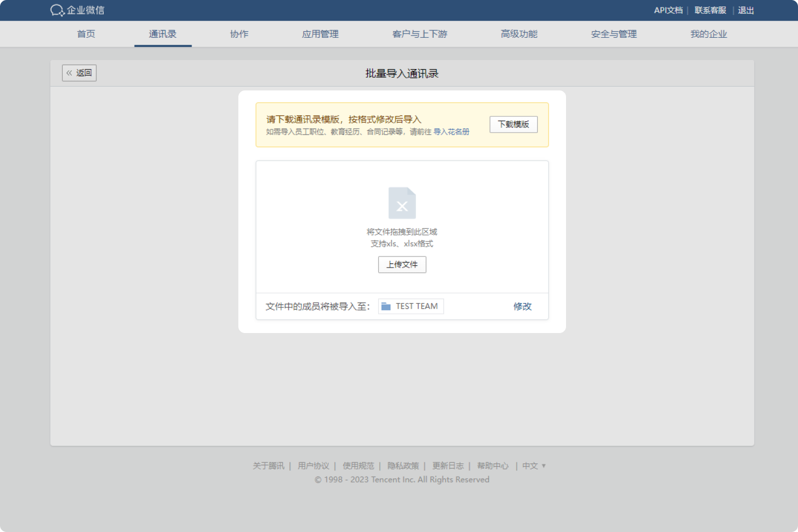798x532 pixels.
Task: Open the 高级功能 tab
Action: click(519, 34)
